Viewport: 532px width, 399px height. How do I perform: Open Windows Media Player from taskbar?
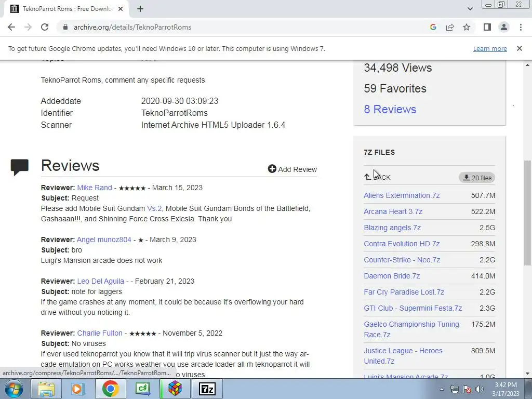pos(78,389)
